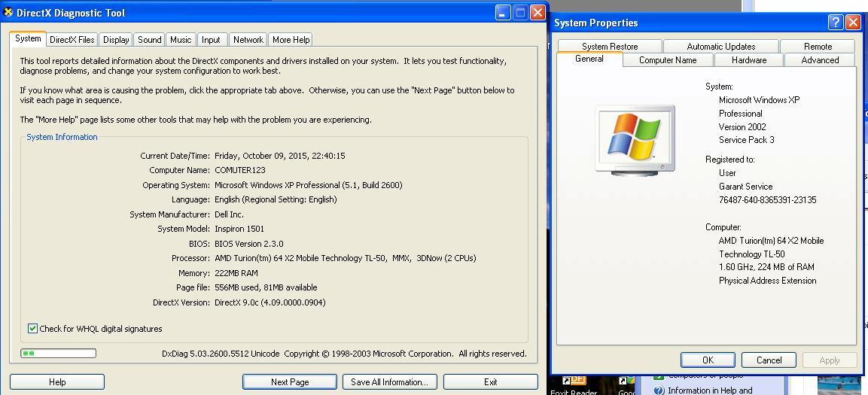The image size is (868, 395).
Task: Click Cancel in System Properties
Action: click(769, 360)
